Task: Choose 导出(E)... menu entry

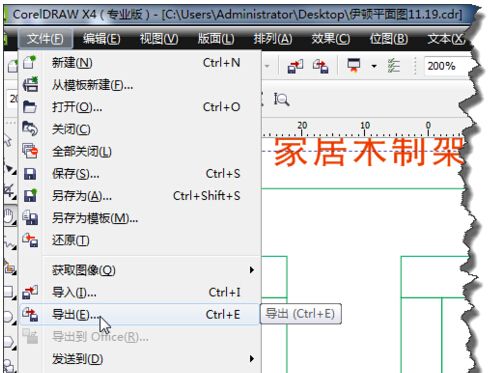Action: [140, 314]
